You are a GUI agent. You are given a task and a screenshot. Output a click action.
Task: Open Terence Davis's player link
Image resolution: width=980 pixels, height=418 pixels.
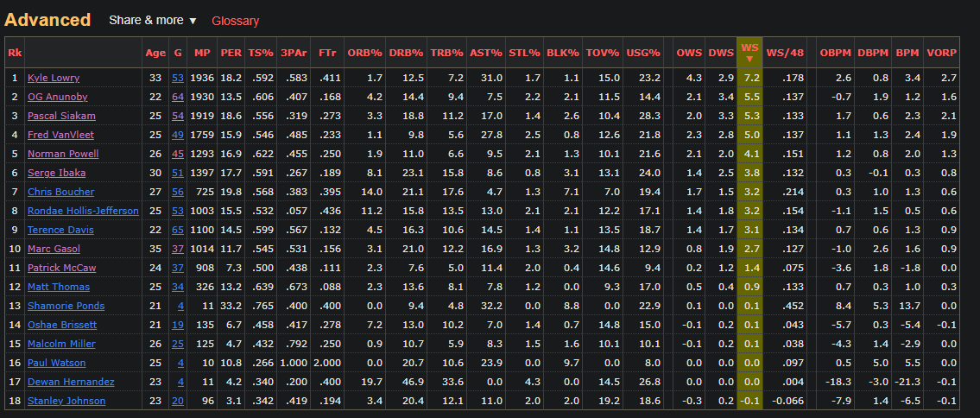60,230
